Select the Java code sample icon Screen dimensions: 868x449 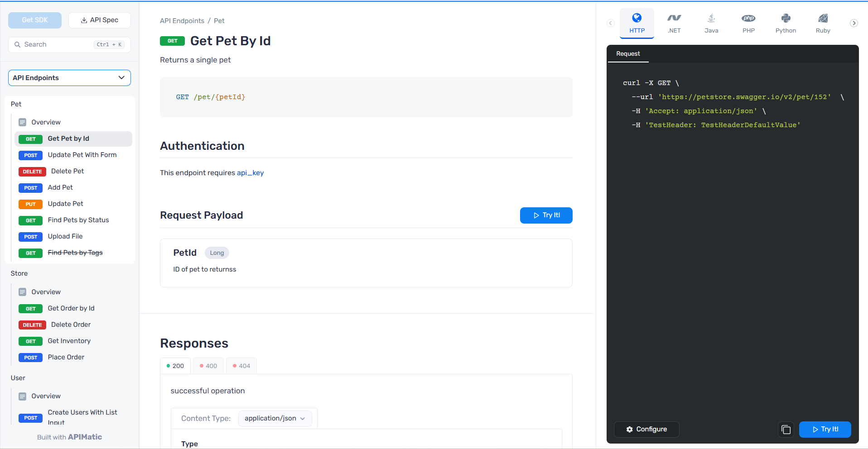tap(711, 23)
